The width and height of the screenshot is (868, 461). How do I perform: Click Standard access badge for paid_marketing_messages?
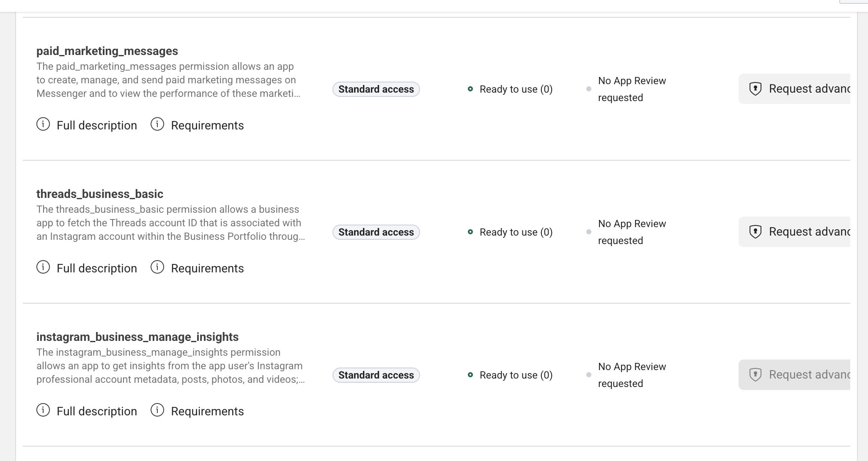[376, 89]
